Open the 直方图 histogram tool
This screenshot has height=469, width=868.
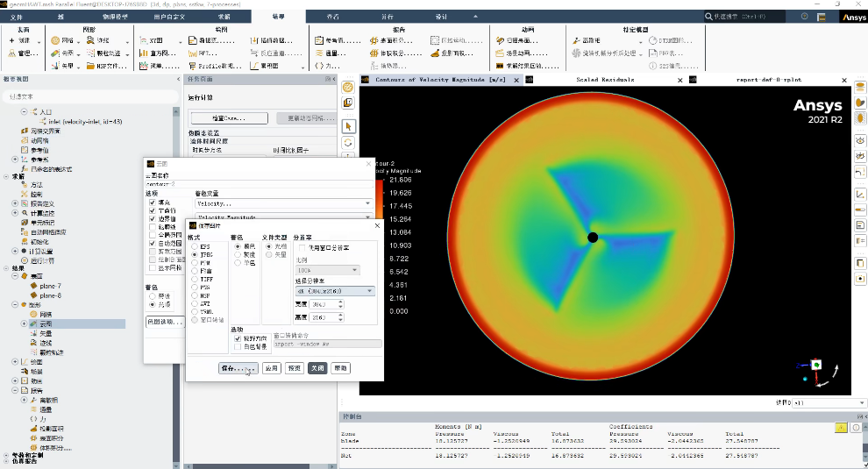click(159, 53)
